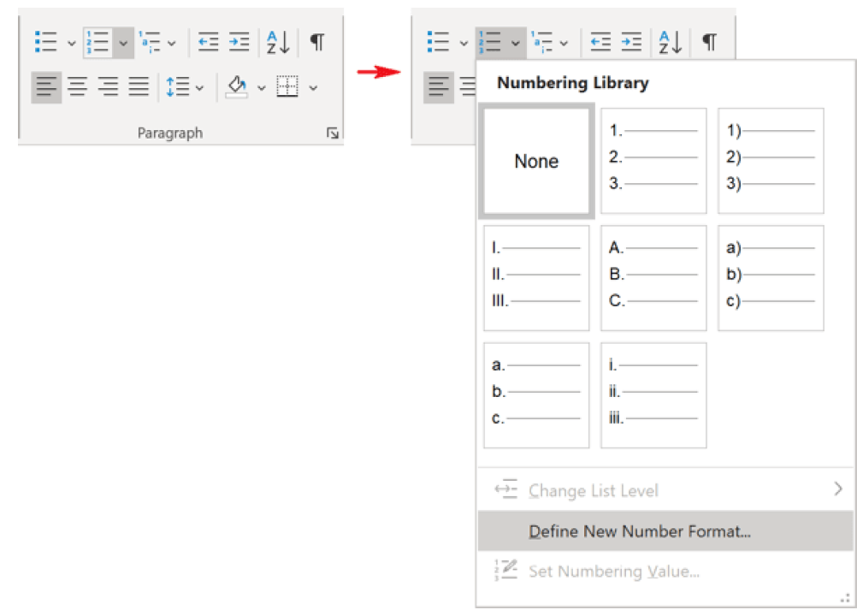Click Bullets icon in right ribbon panel

439,42
